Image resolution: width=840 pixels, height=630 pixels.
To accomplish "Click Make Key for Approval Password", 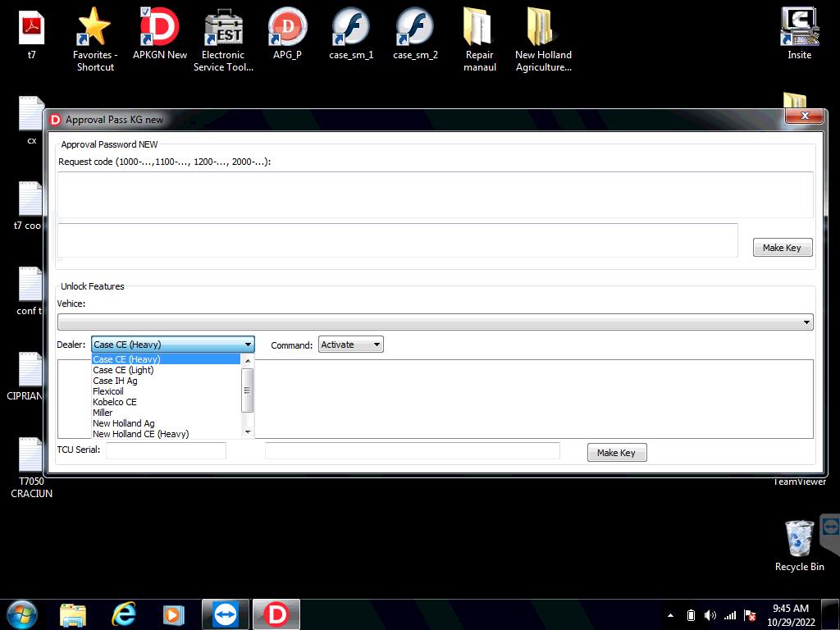I will (x=782, y=248).
